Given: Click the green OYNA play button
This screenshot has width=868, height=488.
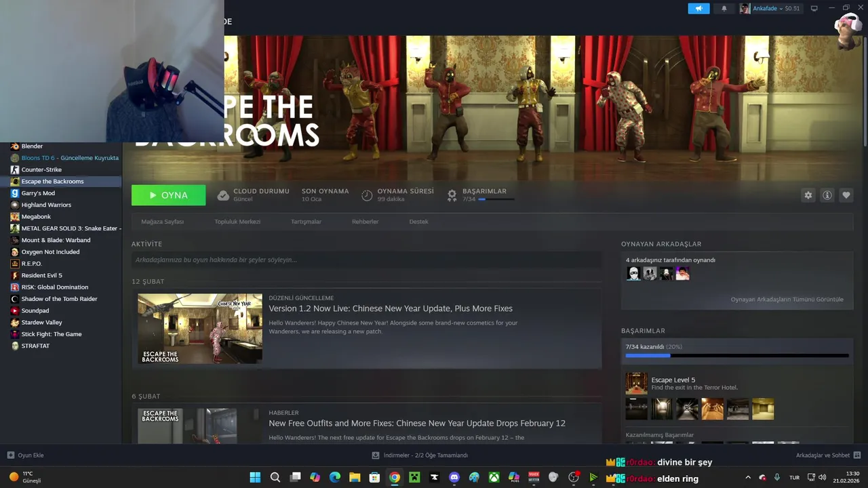Looking at the screenshot, I should tap(169, 195).
